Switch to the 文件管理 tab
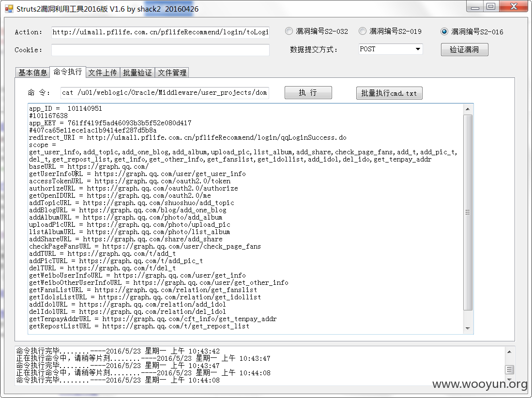This screenshot has width=532, height=398. point(172,73)
